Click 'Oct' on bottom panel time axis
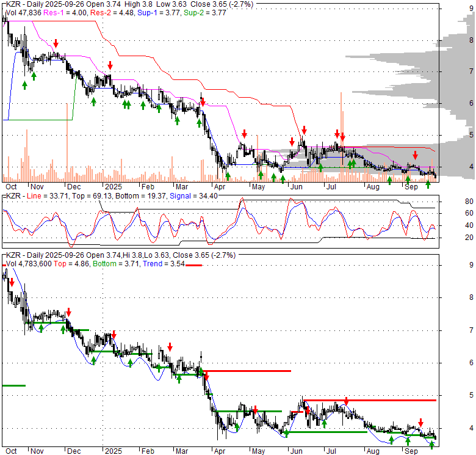The width and height of the screenshot is (476, 455). coord(11,451)
